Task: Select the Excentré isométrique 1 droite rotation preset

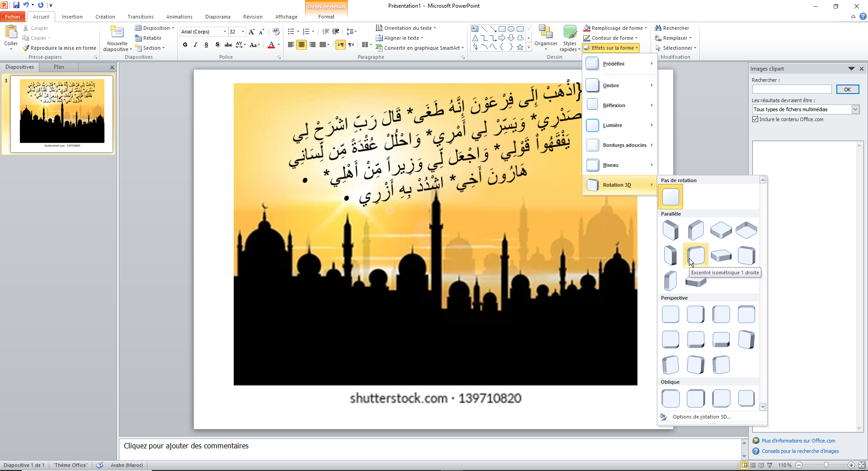Action: coord(696,255)
